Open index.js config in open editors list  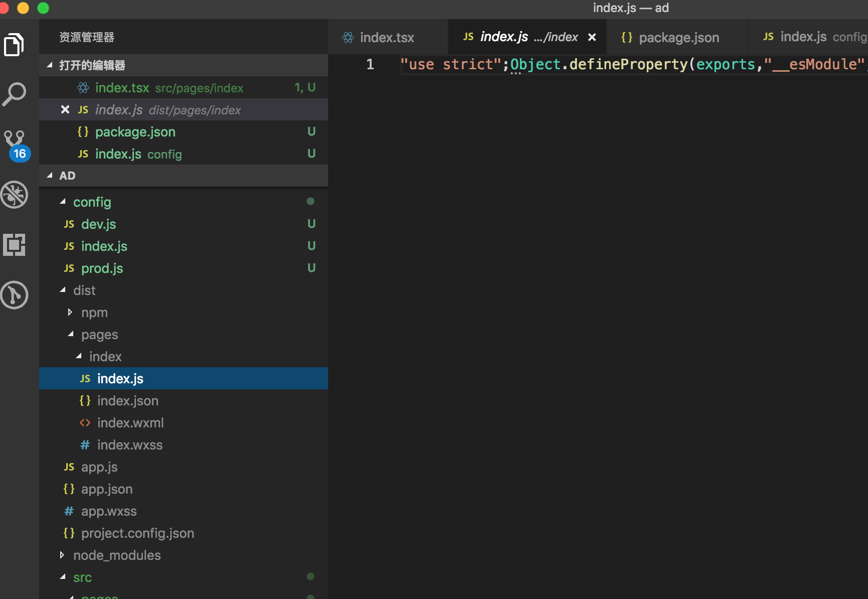(184, 154)
